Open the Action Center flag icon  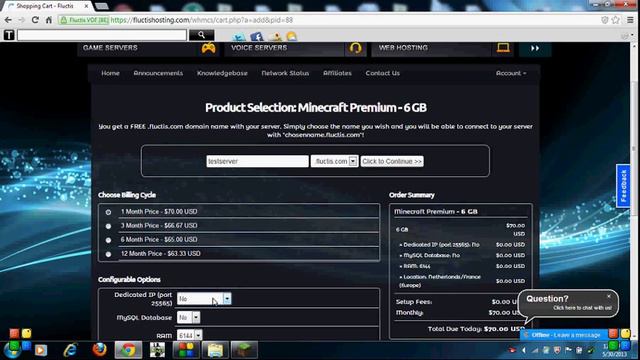tap(568, 350)
